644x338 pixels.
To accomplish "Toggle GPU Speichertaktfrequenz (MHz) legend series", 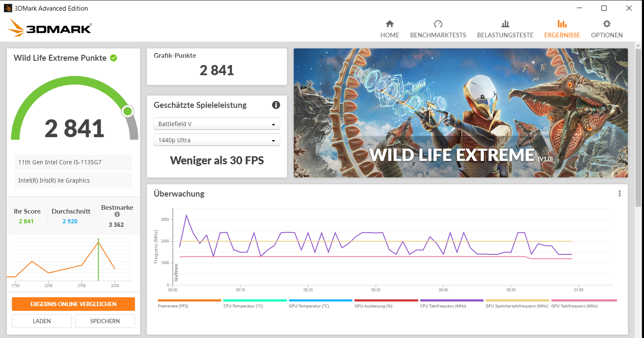I will (x=517, y=304).
